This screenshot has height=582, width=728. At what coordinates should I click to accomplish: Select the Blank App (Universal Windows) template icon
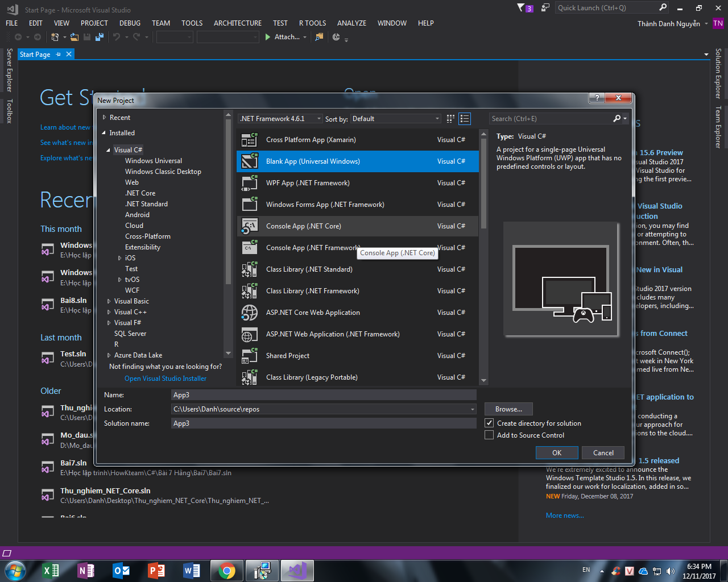coord(249,161)
